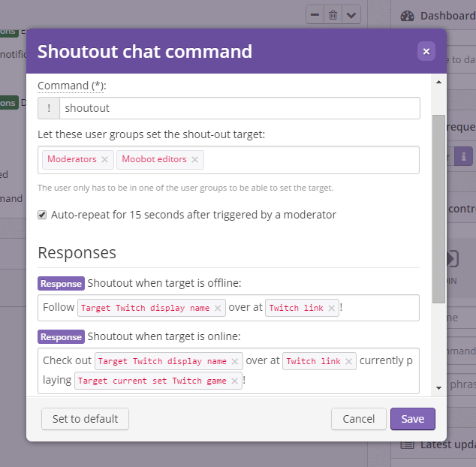Close the Shoutout chat command dialog

(426, 51)
